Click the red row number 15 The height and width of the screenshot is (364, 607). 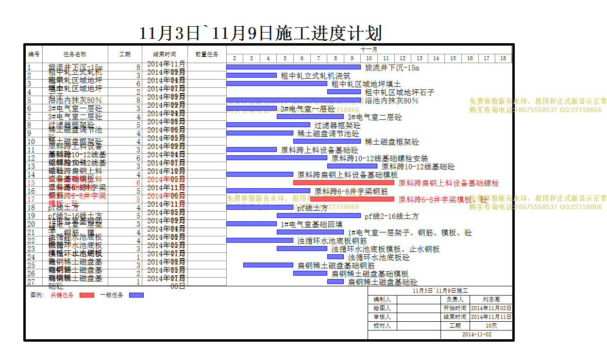coord(31,183)
